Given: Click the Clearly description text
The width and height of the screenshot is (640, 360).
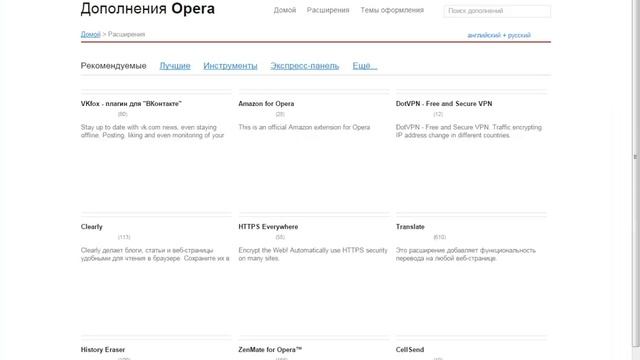Looking at the screenshot, I should (155, 254).
